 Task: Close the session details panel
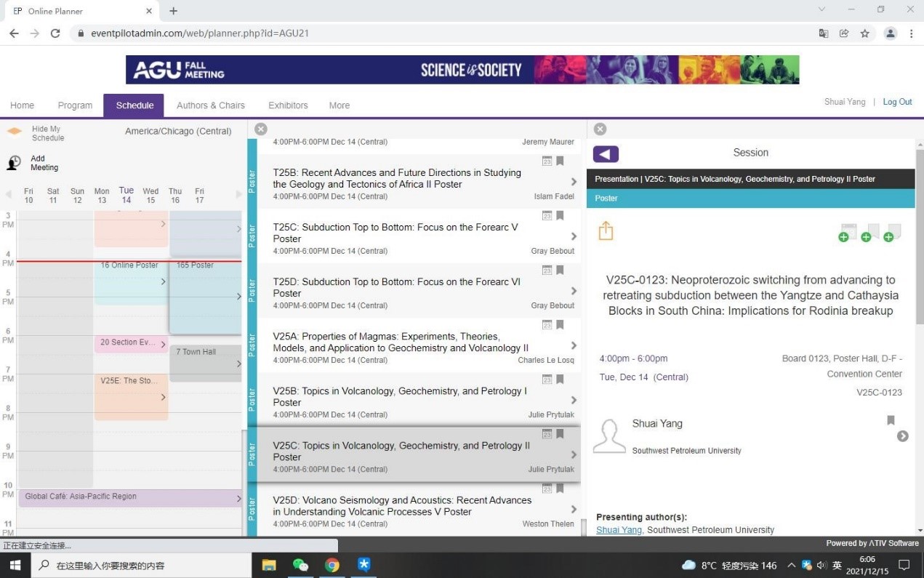600,129
